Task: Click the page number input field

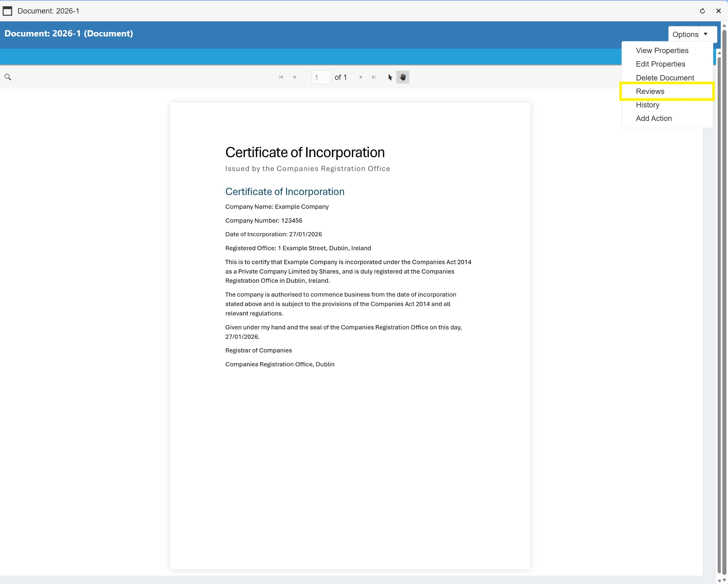Action: 321,77
